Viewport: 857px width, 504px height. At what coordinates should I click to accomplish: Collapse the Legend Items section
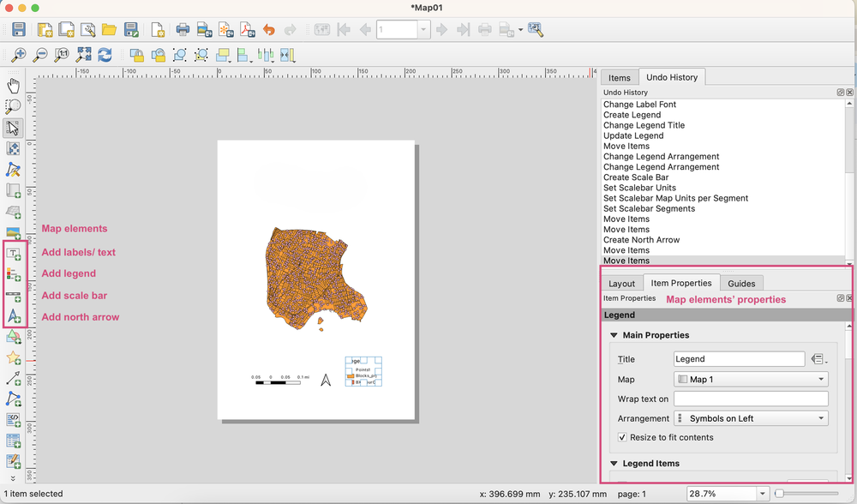[x=614, y=464]
